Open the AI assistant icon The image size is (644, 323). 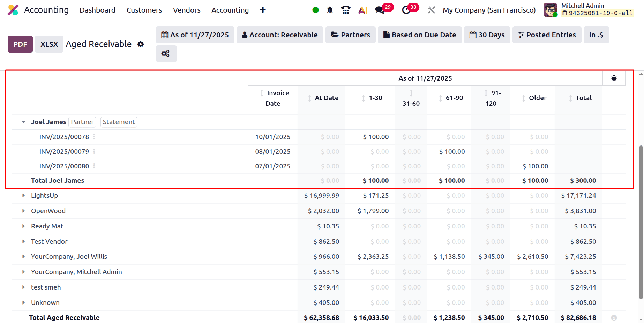click(363, 10)
